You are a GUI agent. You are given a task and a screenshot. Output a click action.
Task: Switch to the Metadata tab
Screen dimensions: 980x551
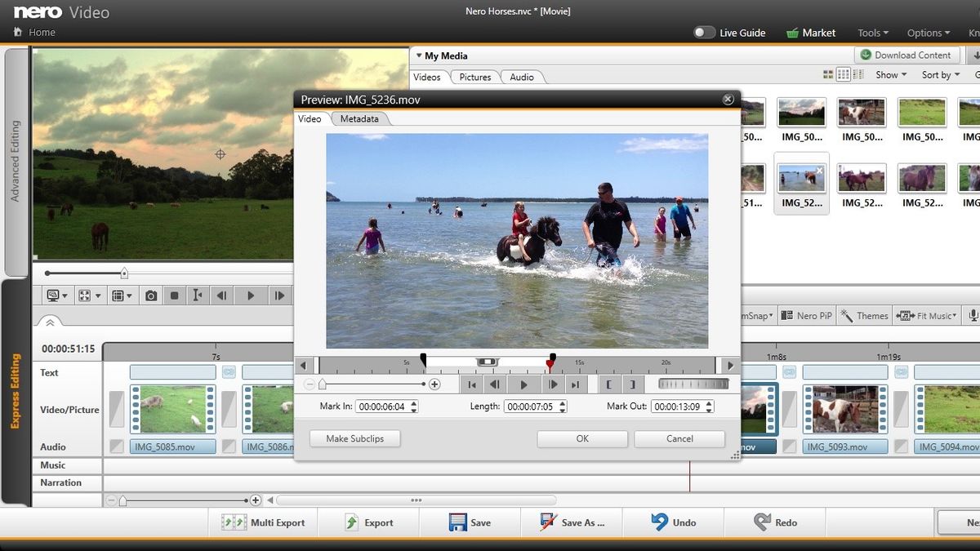click(x=359, y=119)
